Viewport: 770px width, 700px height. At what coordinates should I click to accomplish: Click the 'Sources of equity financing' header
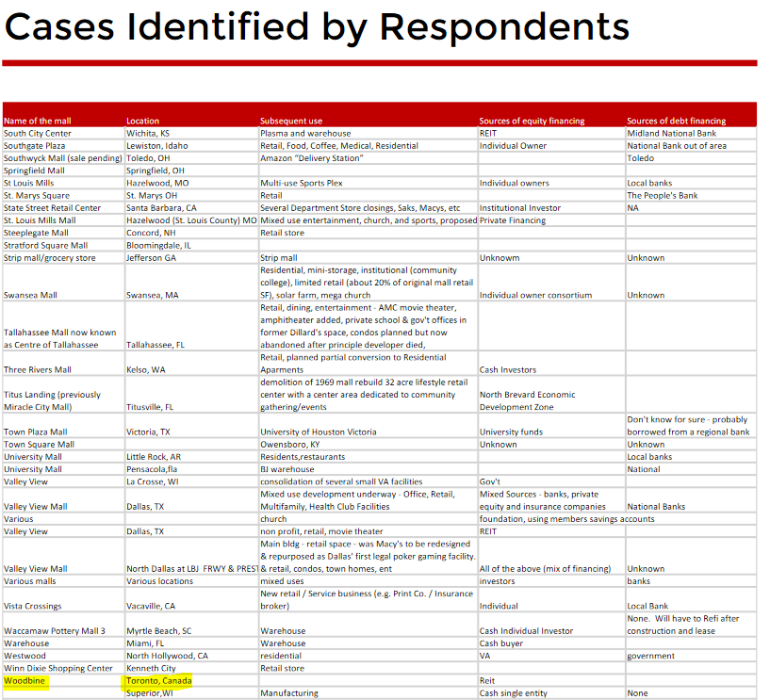tap(532, 121)
